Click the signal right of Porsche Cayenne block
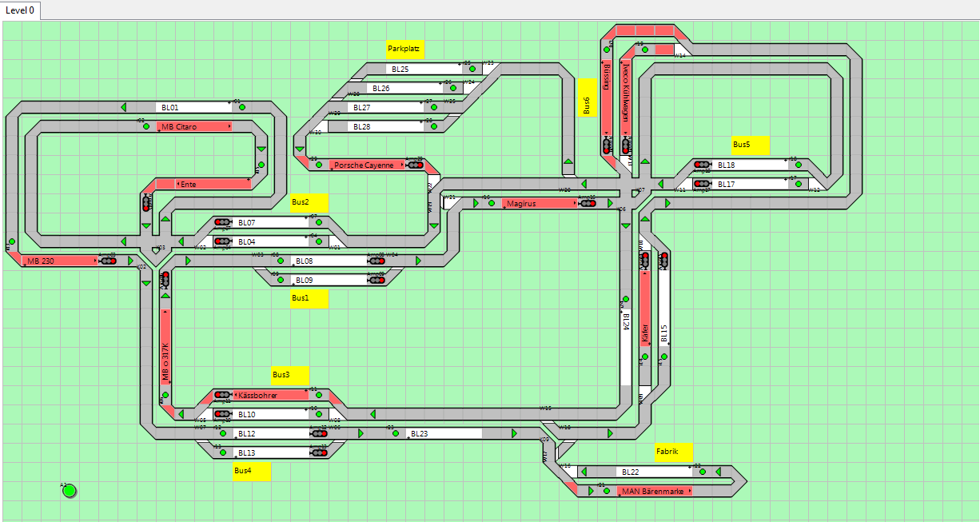980x522 pixels. pos(414,165)
